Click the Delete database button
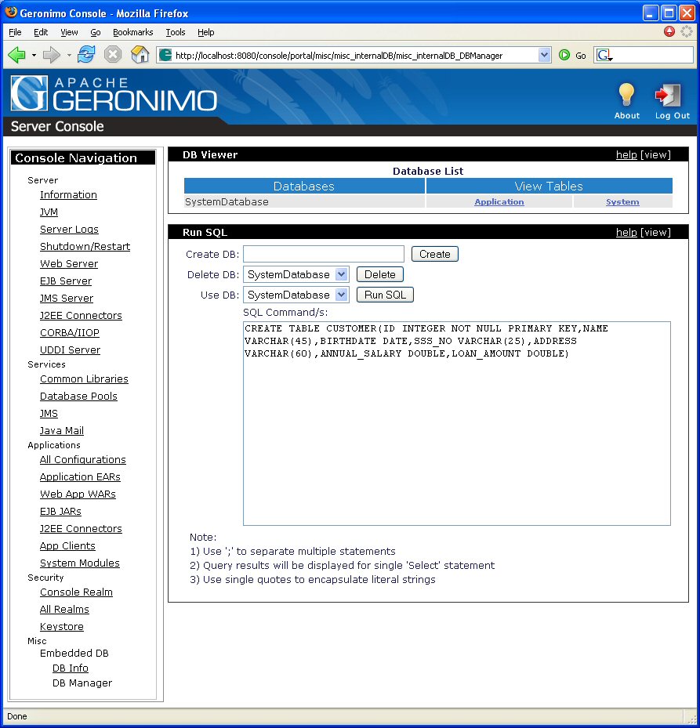 tap(380, 274)
